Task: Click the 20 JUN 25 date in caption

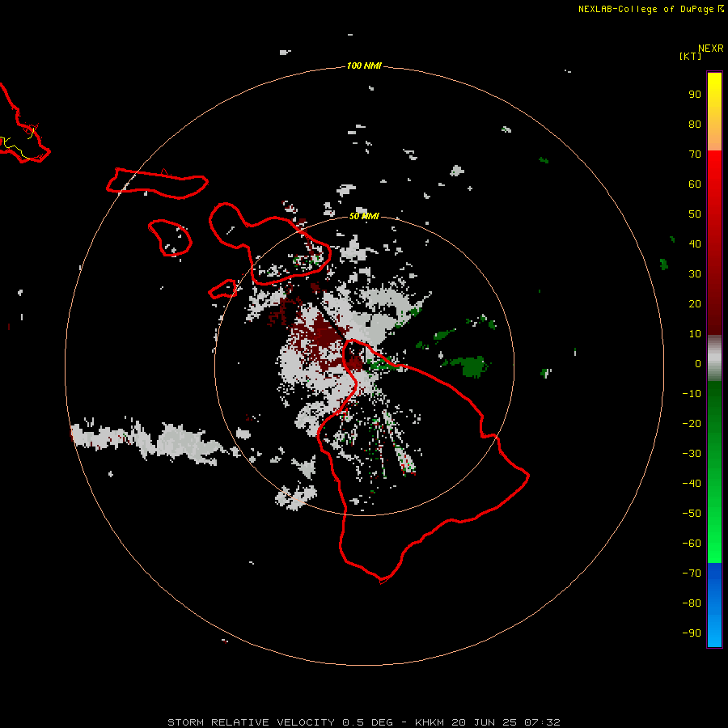Action: (x=485, y=722)
